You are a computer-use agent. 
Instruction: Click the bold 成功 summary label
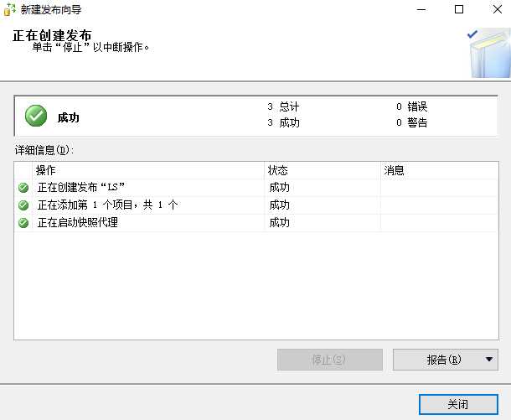[x=69, y=117]
